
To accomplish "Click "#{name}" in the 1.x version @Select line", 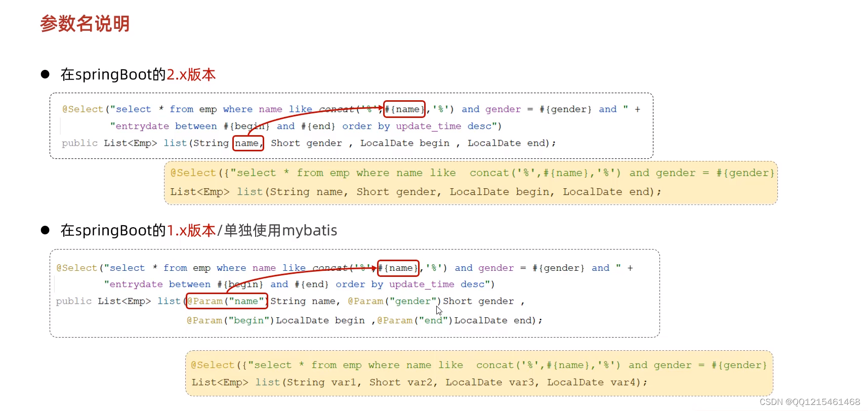I will (398, 268).
